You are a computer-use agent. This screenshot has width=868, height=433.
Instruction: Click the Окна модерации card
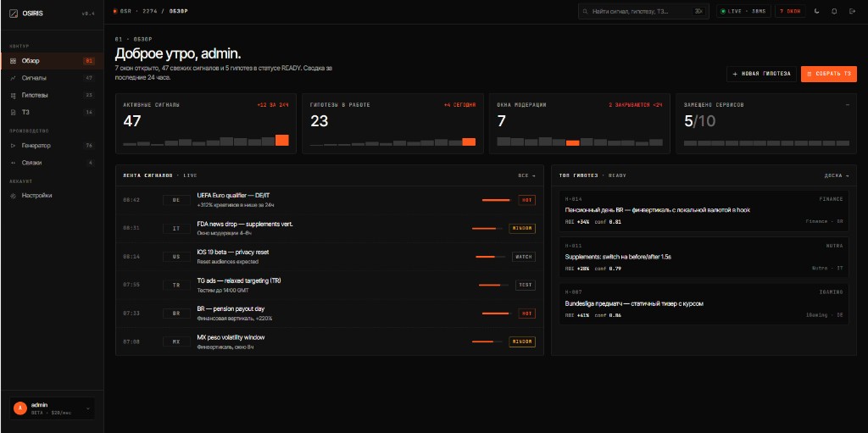coord(580,124)
